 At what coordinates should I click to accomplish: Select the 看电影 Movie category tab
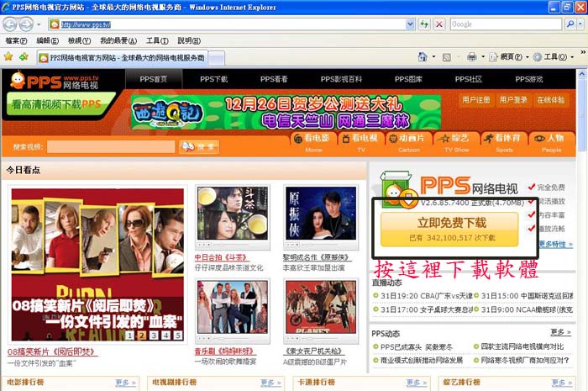(x=313, y=143)
